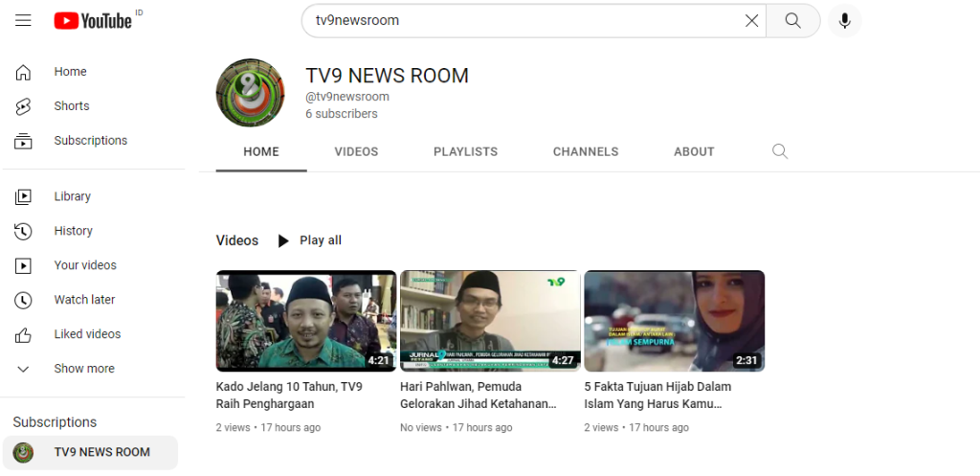Click the Watch later clock icon

(23, 300)
